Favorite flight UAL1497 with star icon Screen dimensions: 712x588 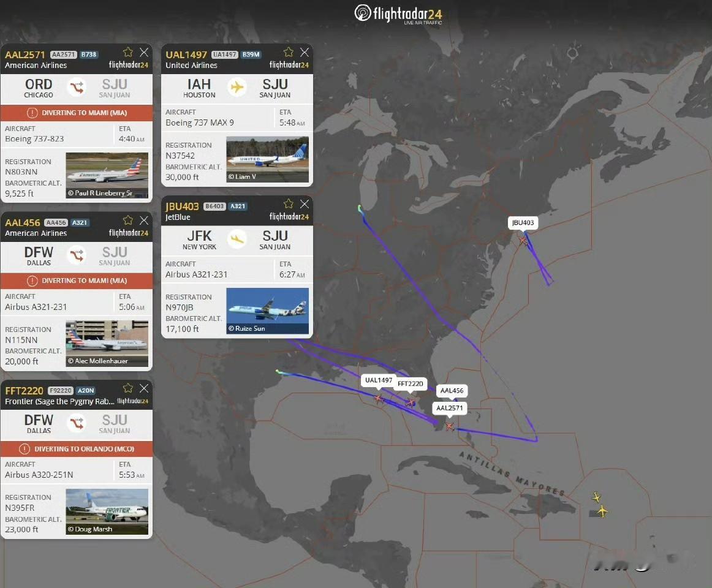click(x=289, y=52)
